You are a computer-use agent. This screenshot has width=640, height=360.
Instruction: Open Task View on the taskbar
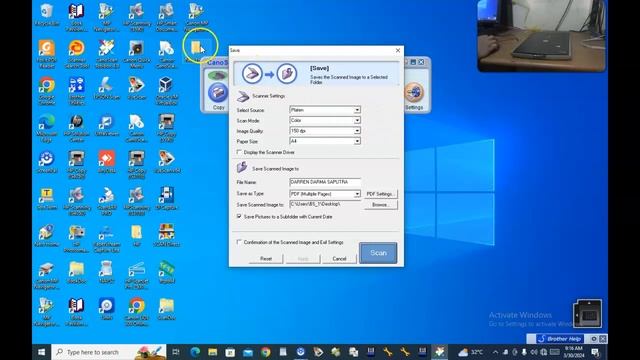click(x=176, y=352)
